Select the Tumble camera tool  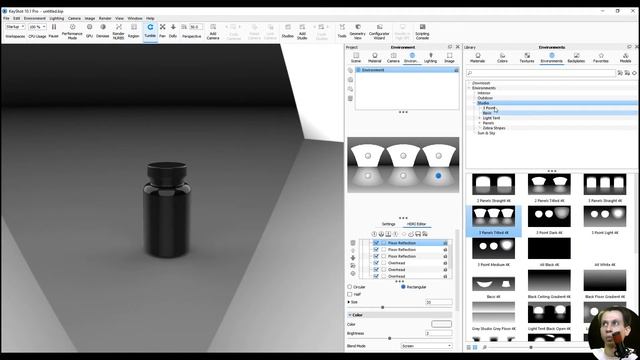150,31
